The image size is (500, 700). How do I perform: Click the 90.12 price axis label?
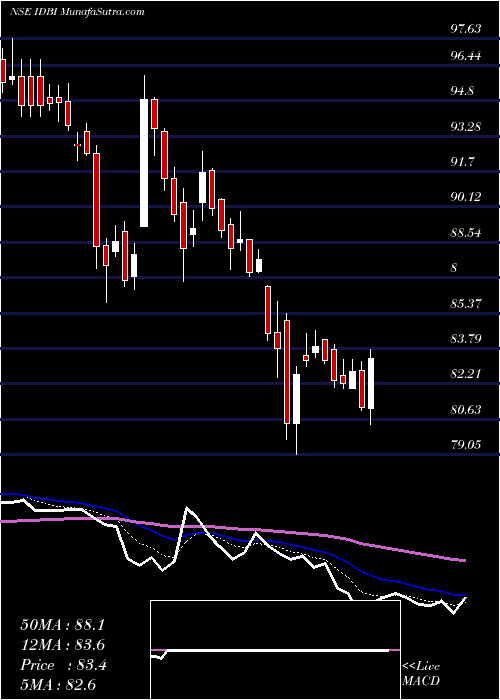click(466, 197)
